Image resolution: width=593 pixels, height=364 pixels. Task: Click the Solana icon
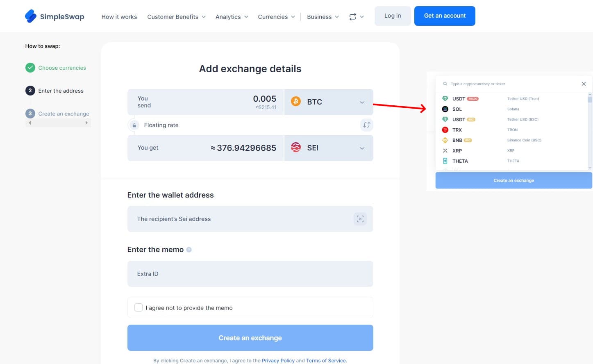pyautogui.click(x=445, y=109)
